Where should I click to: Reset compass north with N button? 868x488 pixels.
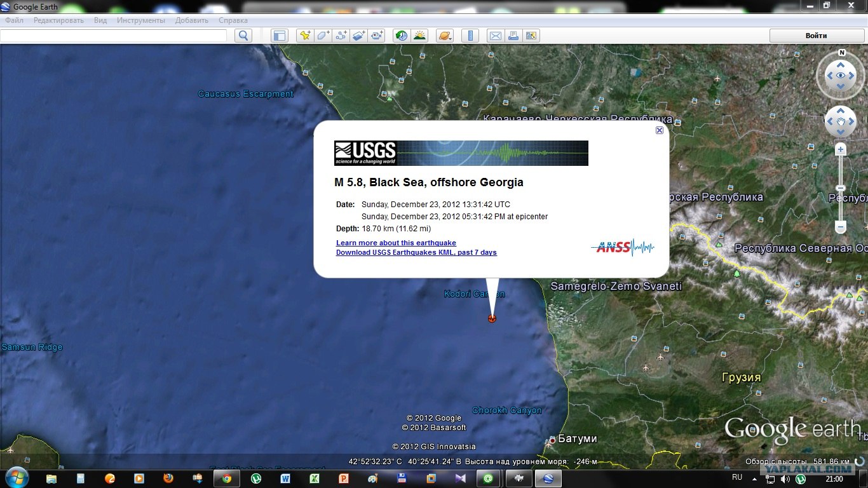[841, 53]
